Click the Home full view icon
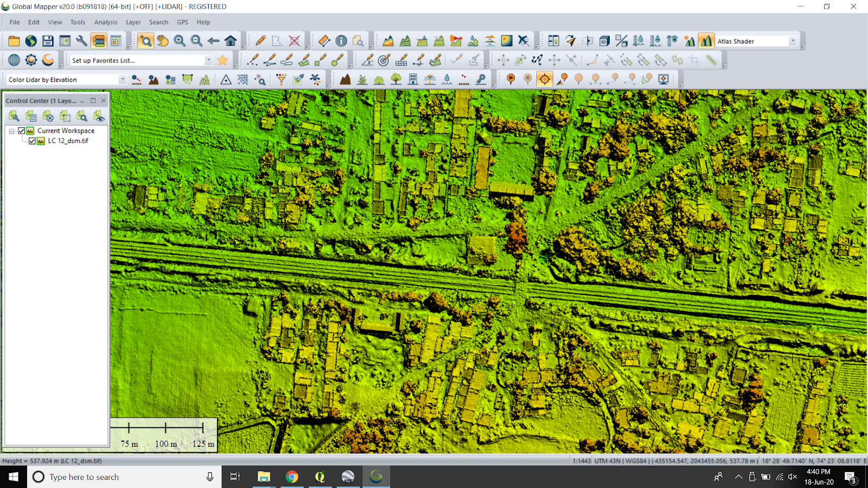 point(231,41)
